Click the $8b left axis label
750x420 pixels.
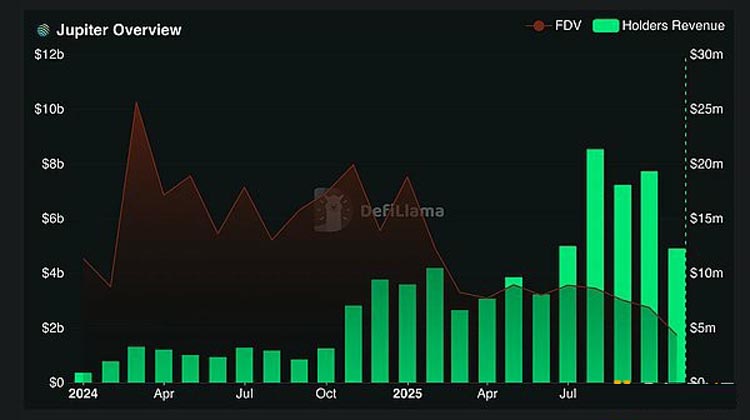[x=53, y=164]
